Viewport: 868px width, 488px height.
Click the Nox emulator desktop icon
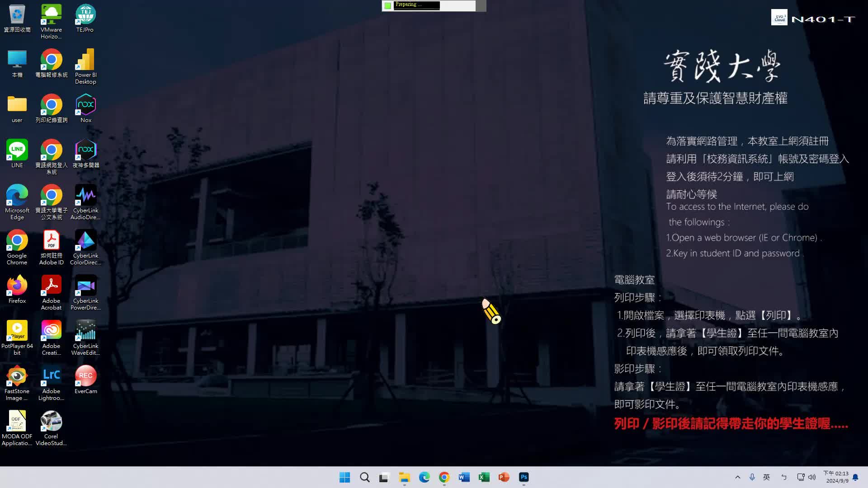tap(85, 105)
